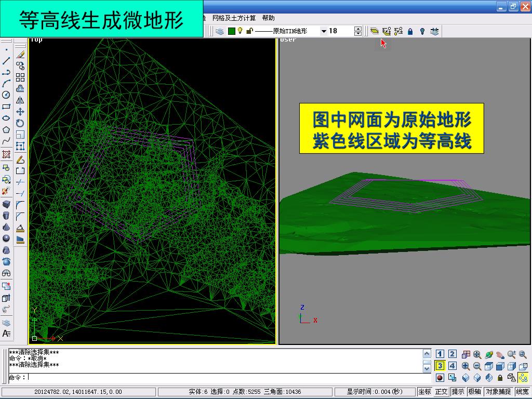Create a cylinder solid primitive

(6, 216)
